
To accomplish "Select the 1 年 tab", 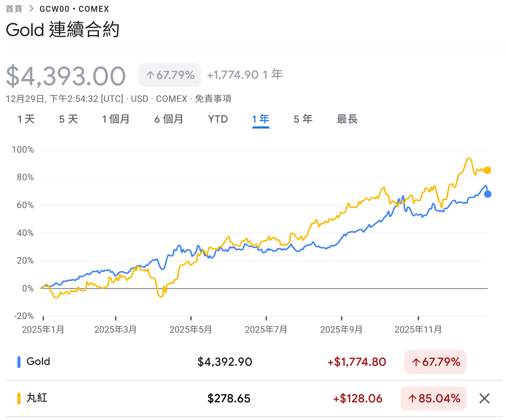I will click(x=260, y=119).
